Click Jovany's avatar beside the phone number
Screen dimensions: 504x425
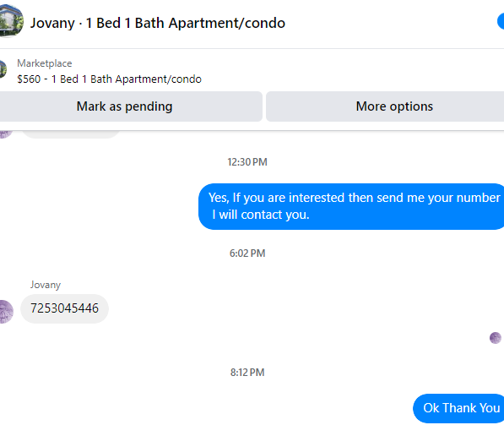[x=7, y=311]
